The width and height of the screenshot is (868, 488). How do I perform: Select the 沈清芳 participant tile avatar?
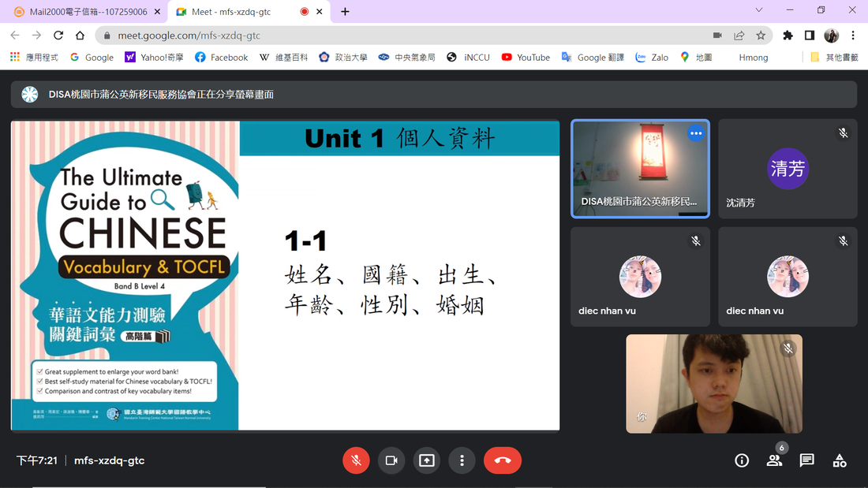[x=788, y=169]
